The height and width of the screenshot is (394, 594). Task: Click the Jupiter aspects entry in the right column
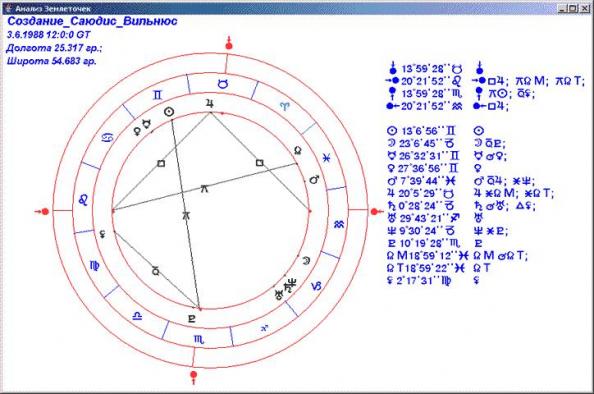click(514, 193)
